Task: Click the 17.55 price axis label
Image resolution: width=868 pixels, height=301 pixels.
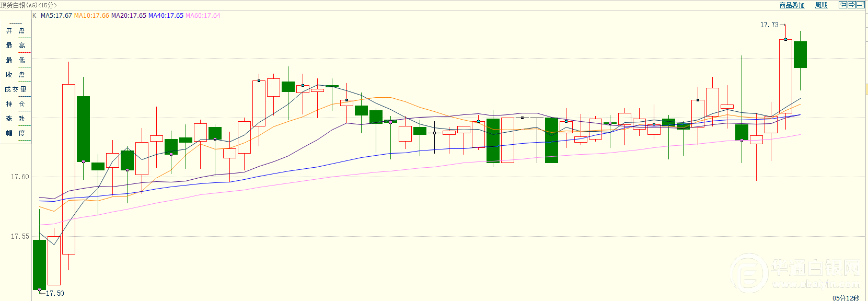Action: 20,236
